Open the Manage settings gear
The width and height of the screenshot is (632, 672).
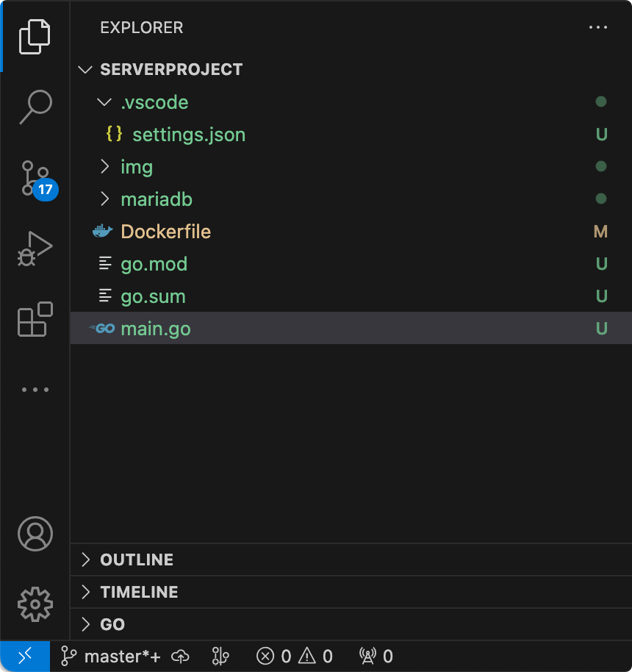pyautogui.click(x=34, y=604)
